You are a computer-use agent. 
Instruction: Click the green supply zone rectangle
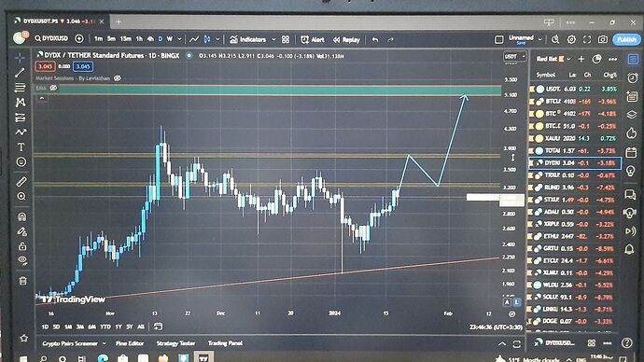pos(279,90)
